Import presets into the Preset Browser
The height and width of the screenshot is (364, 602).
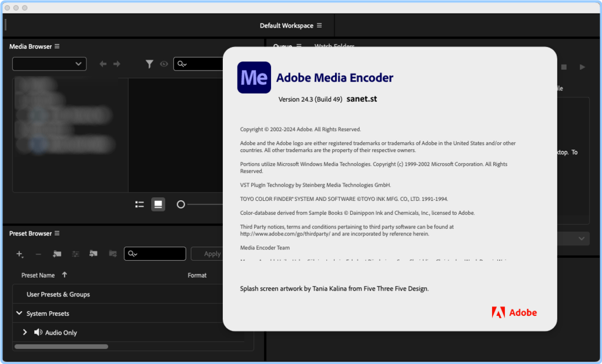93,254
